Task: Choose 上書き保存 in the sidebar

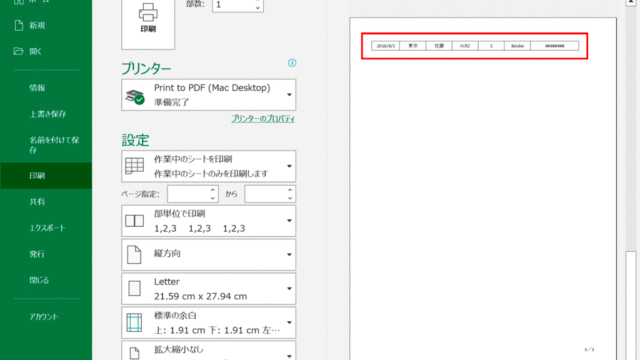Action: click(48, 114)
